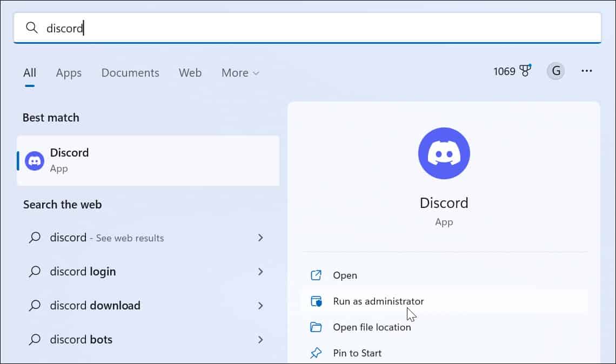Expand chevron next to 'discord login'

click(x=260, y=272)
